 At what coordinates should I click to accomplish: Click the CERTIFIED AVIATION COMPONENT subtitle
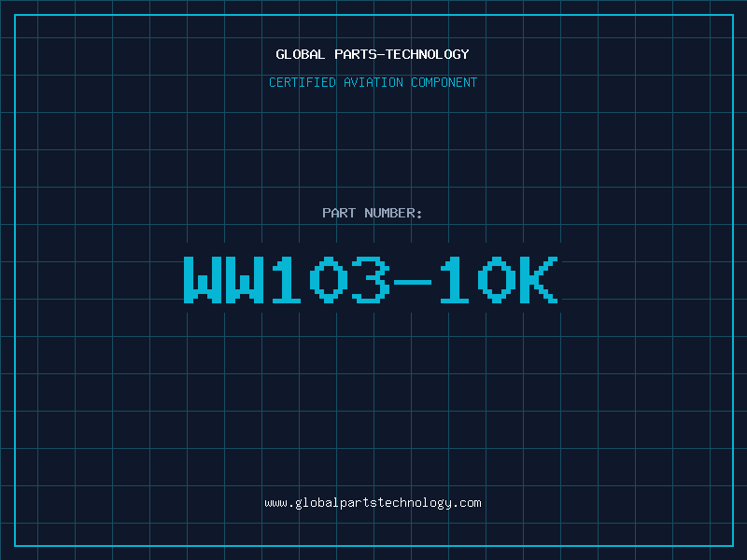tap(373, 82)
